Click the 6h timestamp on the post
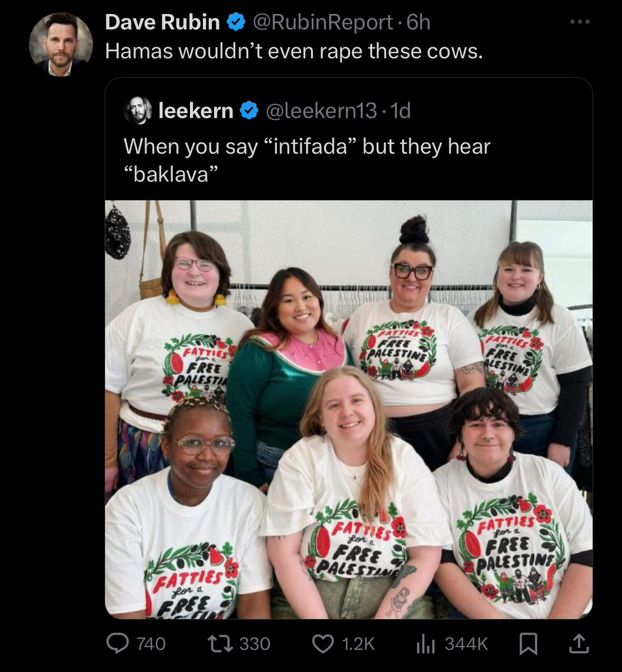 418,22
